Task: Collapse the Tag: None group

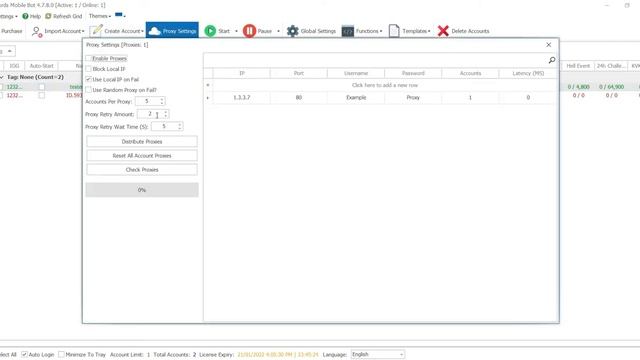Action: click(x=2, y=77)
